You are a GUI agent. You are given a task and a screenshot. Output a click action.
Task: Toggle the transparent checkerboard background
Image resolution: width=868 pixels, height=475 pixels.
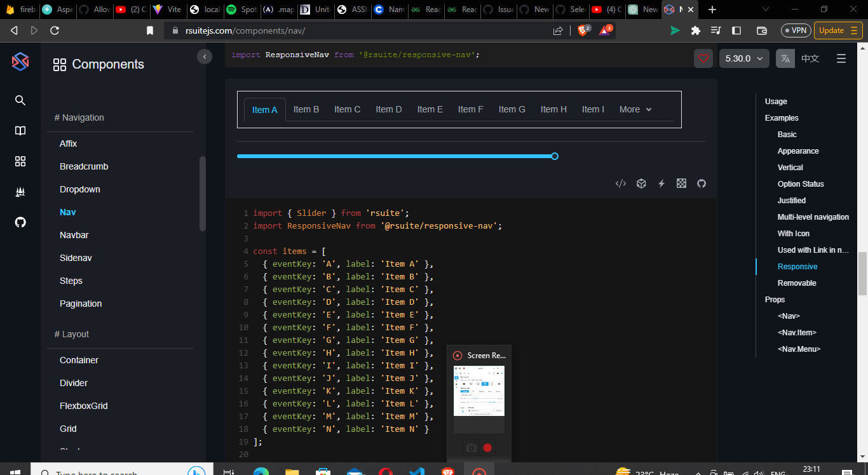coord(681,184)
